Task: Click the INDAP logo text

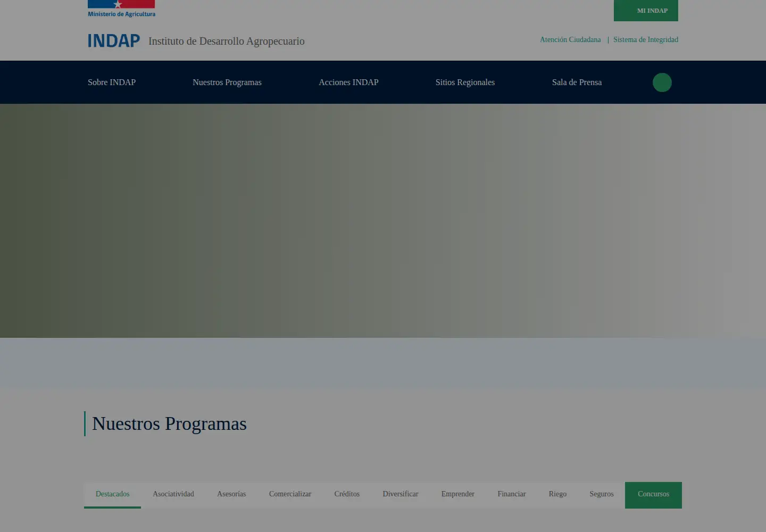Action: [114, 41]
